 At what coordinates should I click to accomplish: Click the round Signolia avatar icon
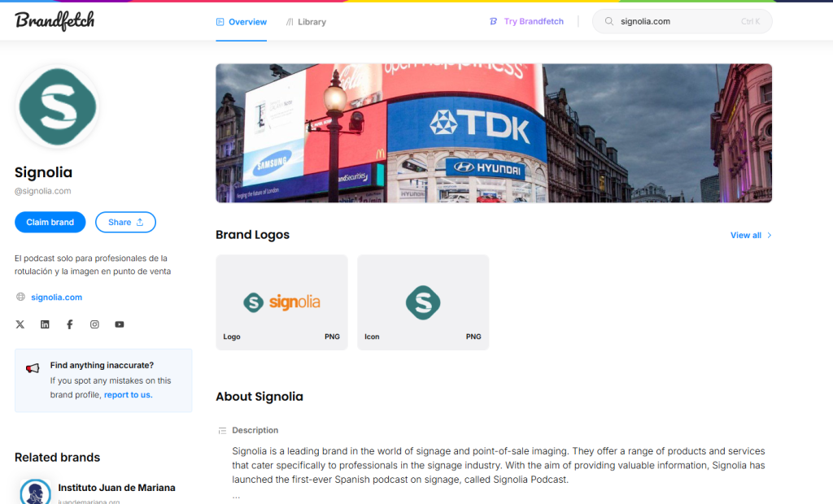coord(58,106)
